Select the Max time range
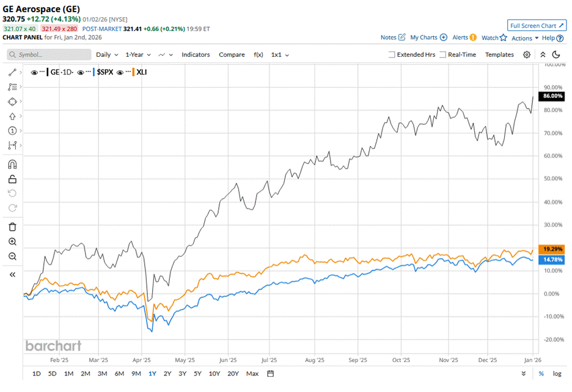The height and width of the screenshot is (392, 572). click(x=252, y=374)
